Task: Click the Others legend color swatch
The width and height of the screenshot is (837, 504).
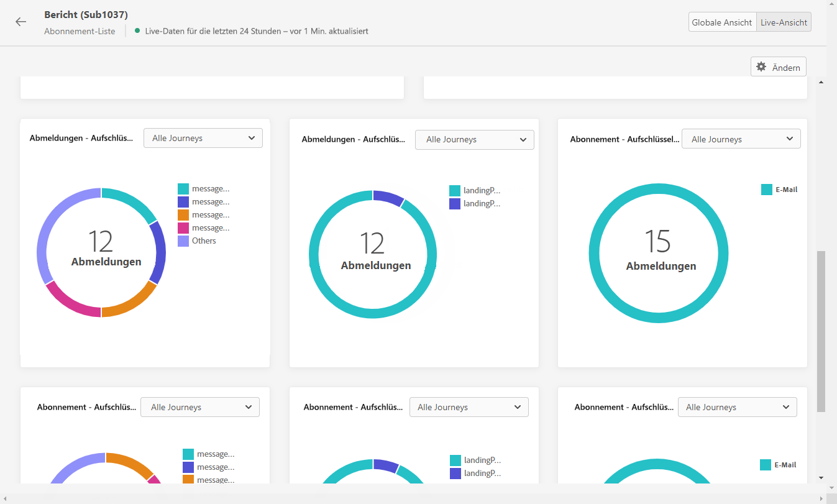Action: pyautogui.click(x=183, y=241)
